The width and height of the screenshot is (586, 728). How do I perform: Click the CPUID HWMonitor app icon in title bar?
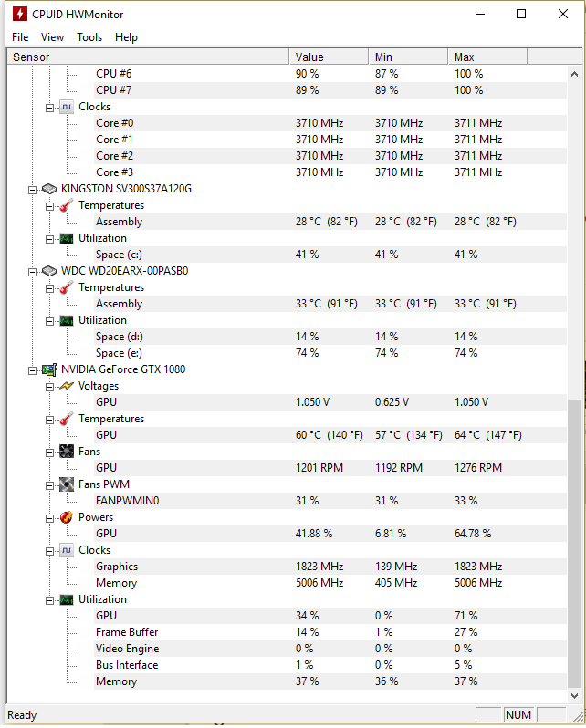point(19,14)
